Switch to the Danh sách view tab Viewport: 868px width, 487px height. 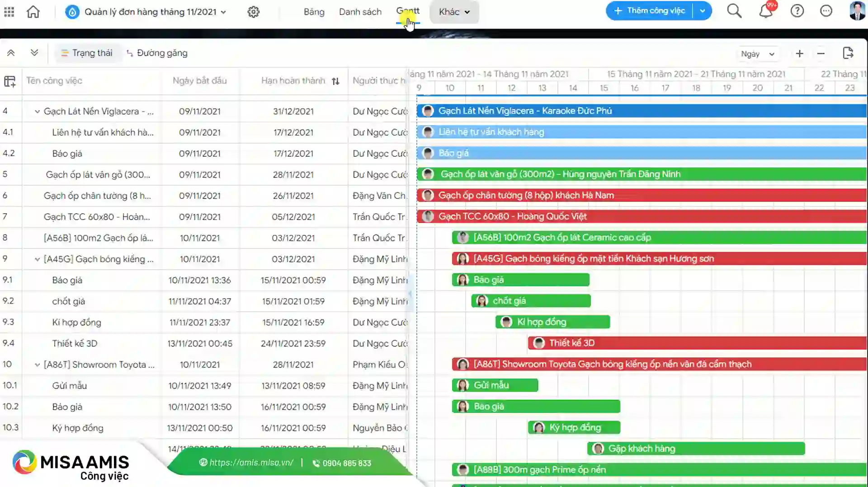click(x=360, y=12)
